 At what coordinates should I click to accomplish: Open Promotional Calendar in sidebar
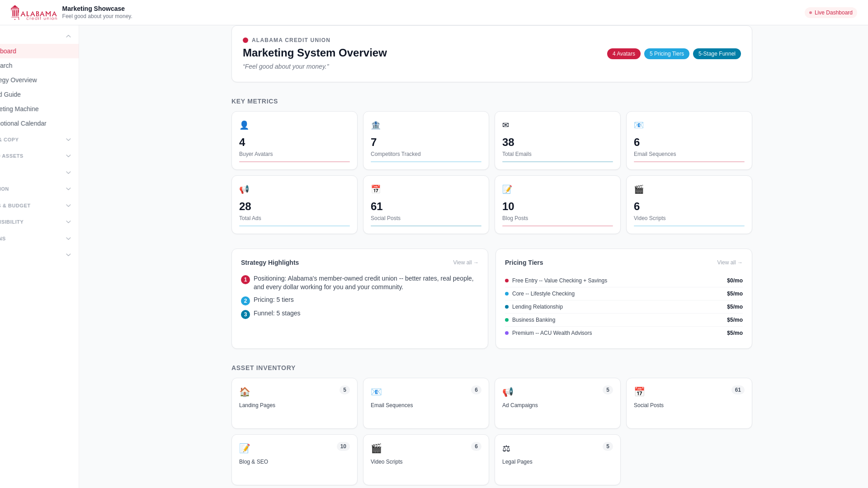(23, 123)
